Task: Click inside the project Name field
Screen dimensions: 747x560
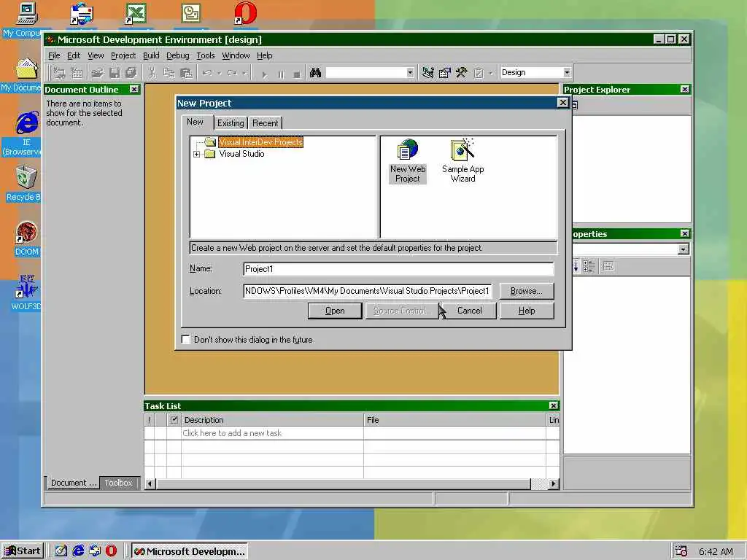Action: pyautogui.click(x=398, y=269)
